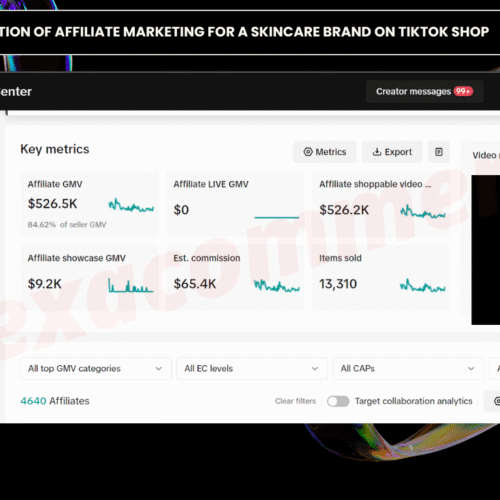This screenshot has width=500, height=500.
Task: Click the Key metrics heading
Action: tap(55, 149)
